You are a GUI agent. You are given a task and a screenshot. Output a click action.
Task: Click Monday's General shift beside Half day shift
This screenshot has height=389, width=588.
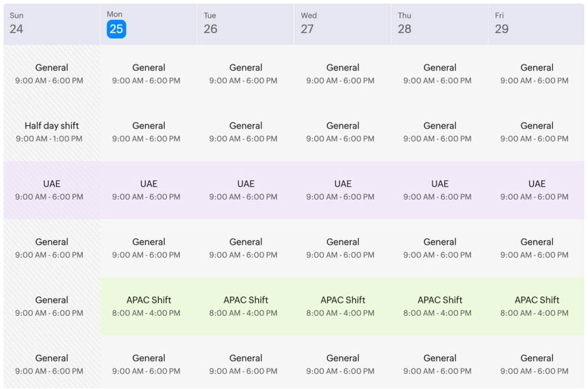coord(149,132)
